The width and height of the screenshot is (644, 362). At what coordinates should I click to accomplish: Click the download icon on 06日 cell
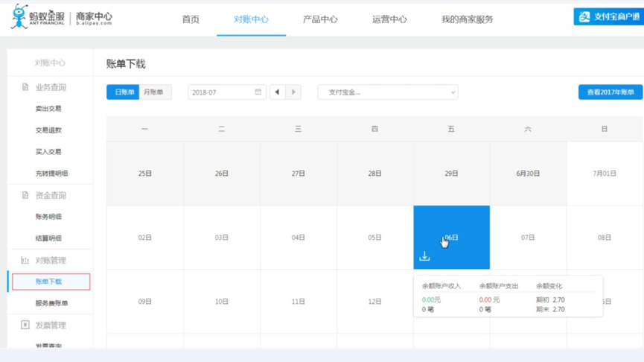(x=424, y=256)
